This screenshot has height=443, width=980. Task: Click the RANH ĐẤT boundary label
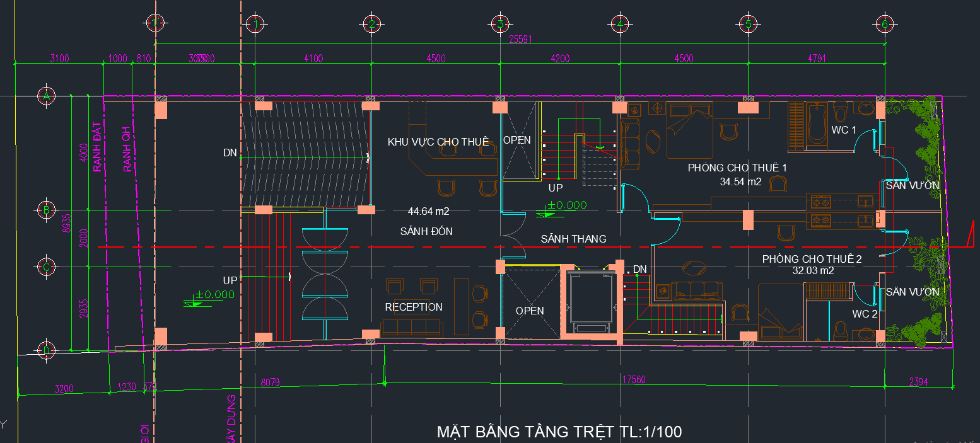[x=97, y=147]
